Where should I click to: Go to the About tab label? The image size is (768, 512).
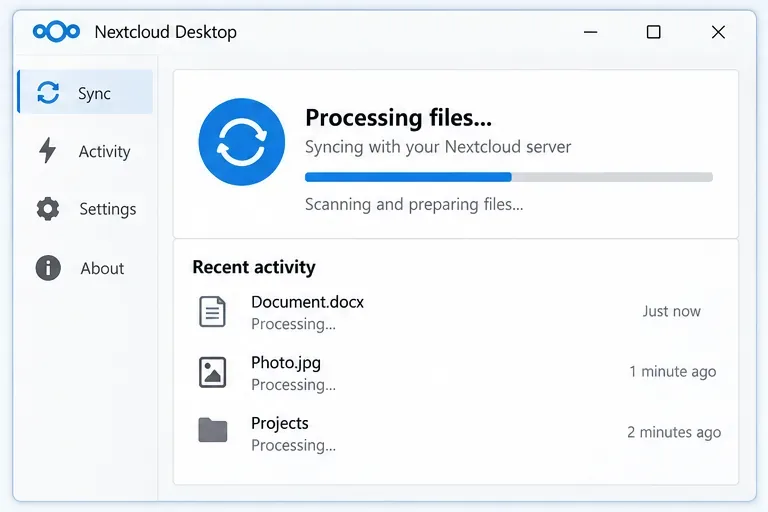(102, 268)
